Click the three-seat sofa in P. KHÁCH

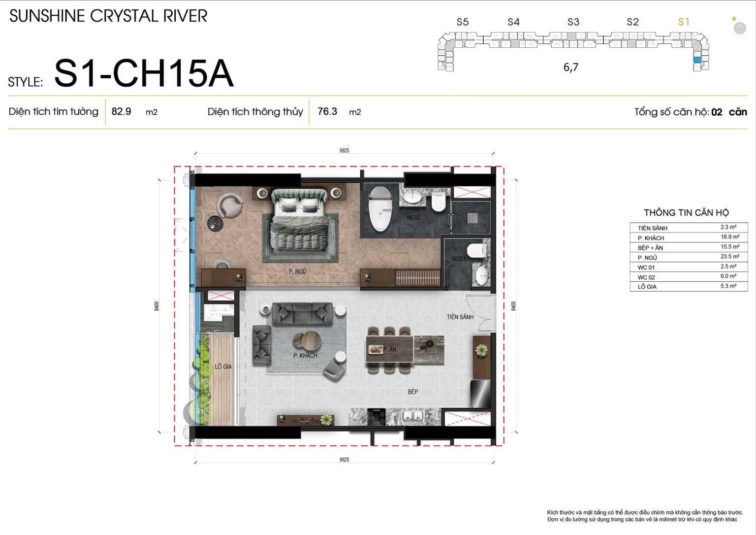point(302,314)
